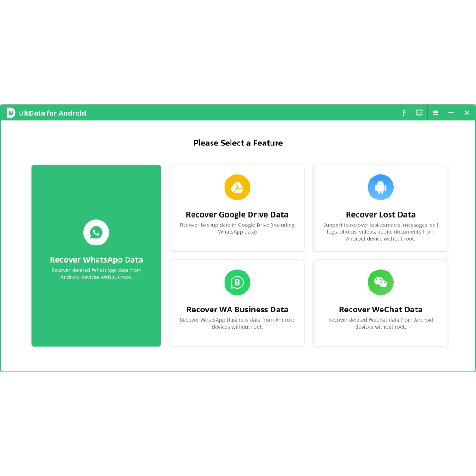Choose Recover Lost Data title
Viewport: 476px width, 476px height.
click(381, 215)
